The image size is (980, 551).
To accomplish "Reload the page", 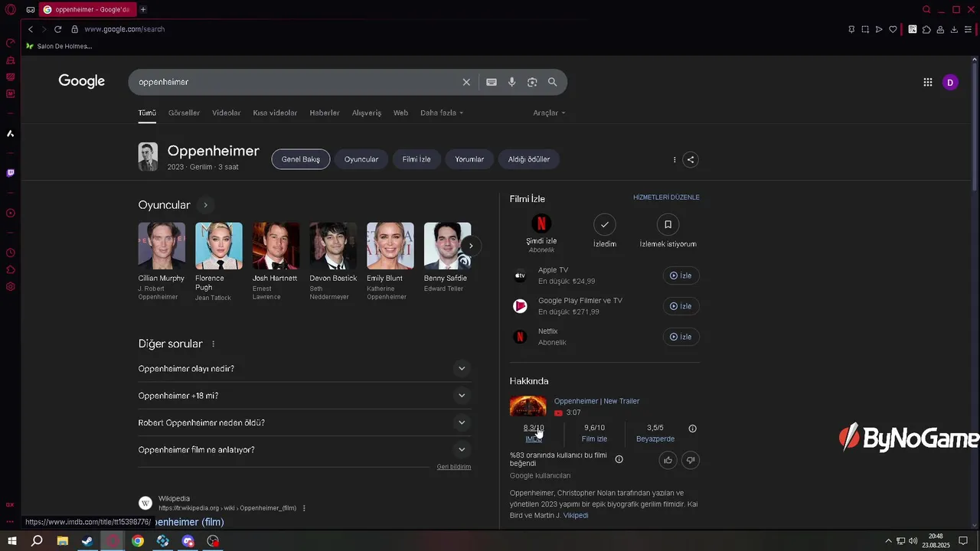I will [x=57, y=29].
